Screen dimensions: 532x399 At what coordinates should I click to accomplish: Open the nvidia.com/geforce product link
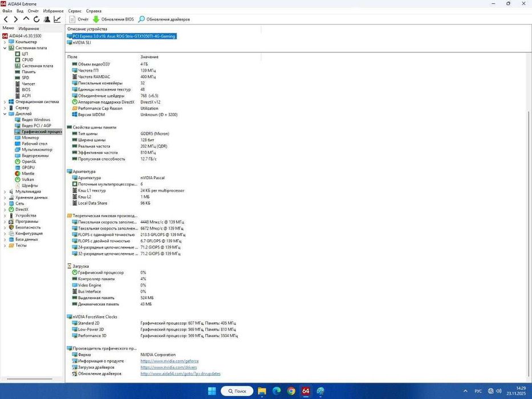(x=170, y=361)
